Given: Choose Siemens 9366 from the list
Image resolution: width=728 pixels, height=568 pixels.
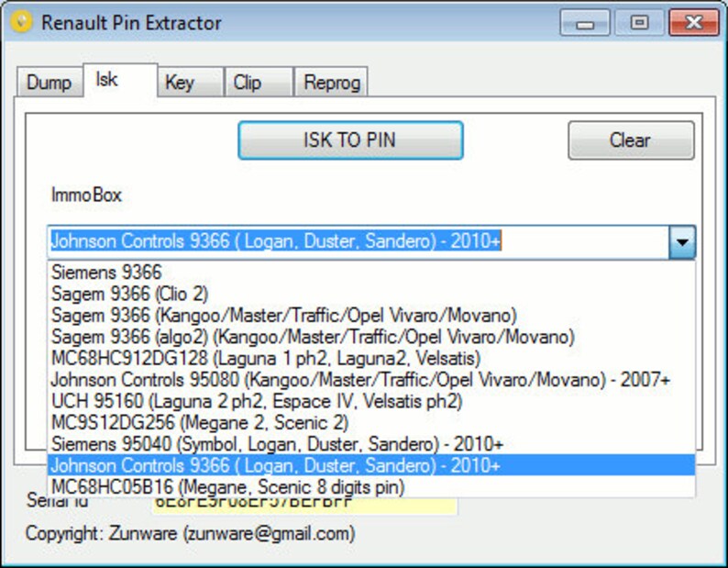Looking at the screenshot, I should click(x=371, y=272).
